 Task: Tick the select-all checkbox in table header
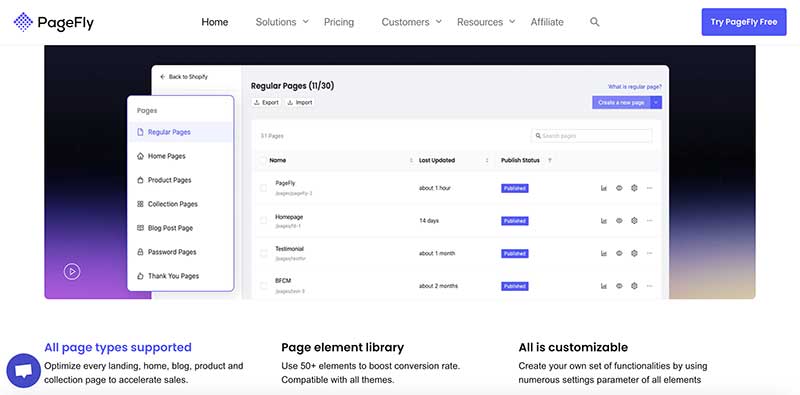263,161
